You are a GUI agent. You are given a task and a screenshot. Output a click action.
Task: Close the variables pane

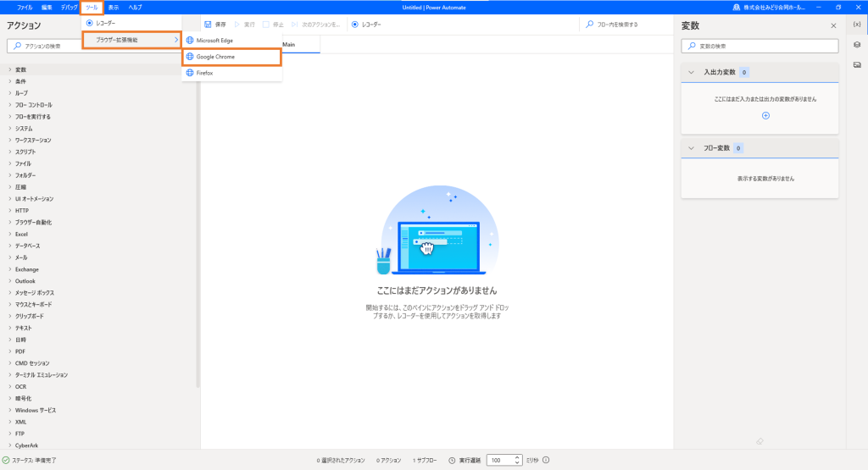[833, 25]
